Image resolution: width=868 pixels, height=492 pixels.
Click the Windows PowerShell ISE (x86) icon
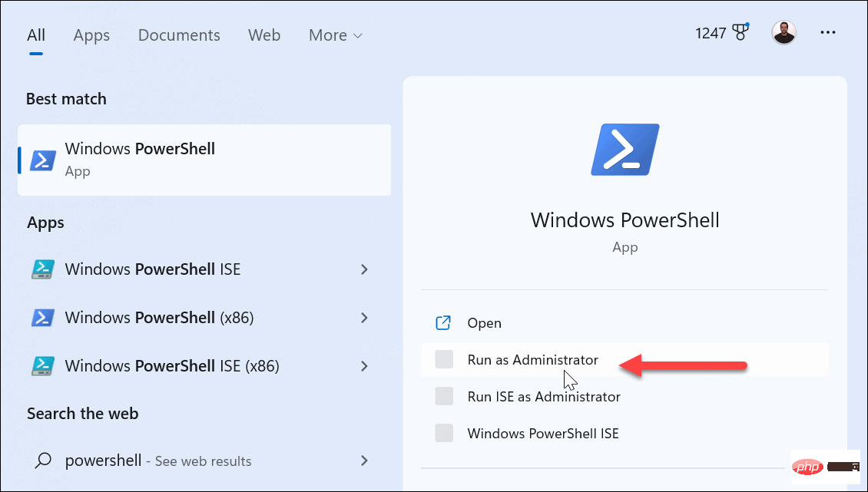[41, 366]
